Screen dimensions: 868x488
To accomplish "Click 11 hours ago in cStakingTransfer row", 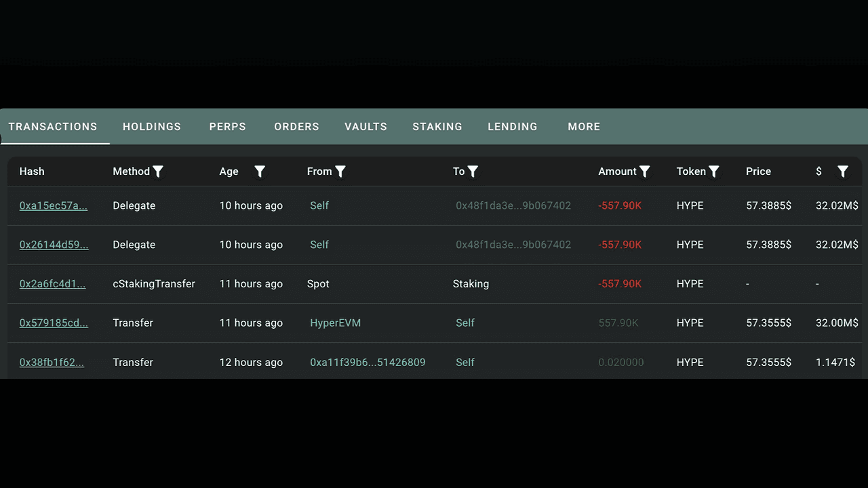I will pos(251,284).
